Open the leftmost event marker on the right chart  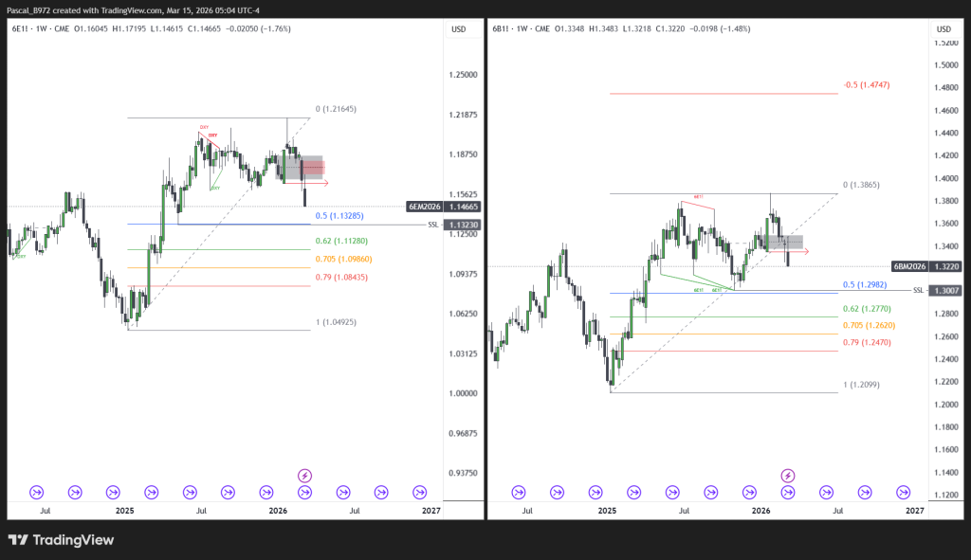[x=519, y=492]
